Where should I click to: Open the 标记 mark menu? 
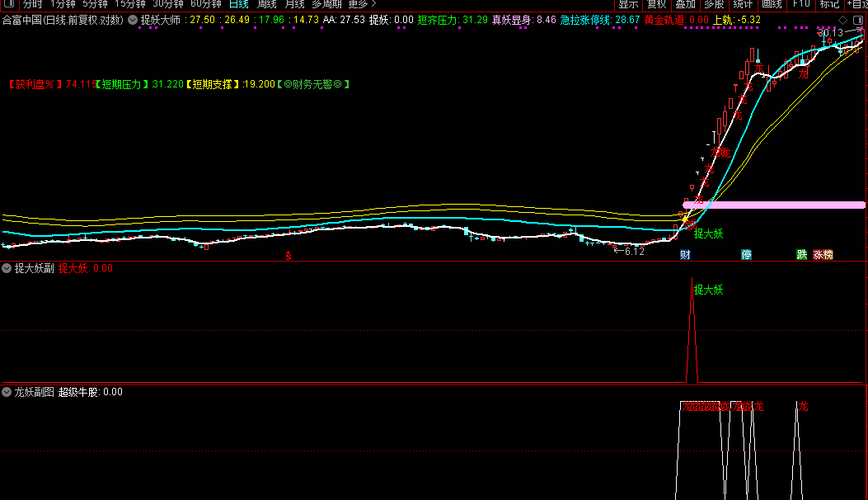click(829, 4)
